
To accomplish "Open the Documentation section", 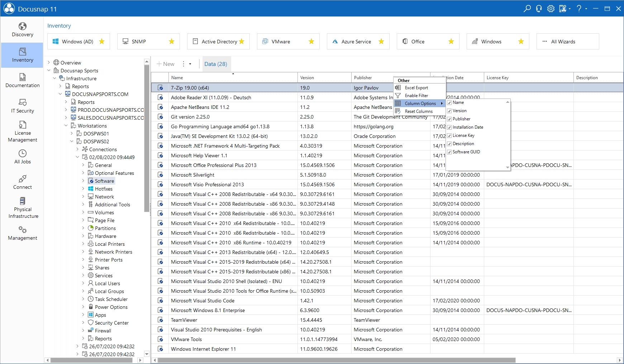I will [x=22, y=81].
